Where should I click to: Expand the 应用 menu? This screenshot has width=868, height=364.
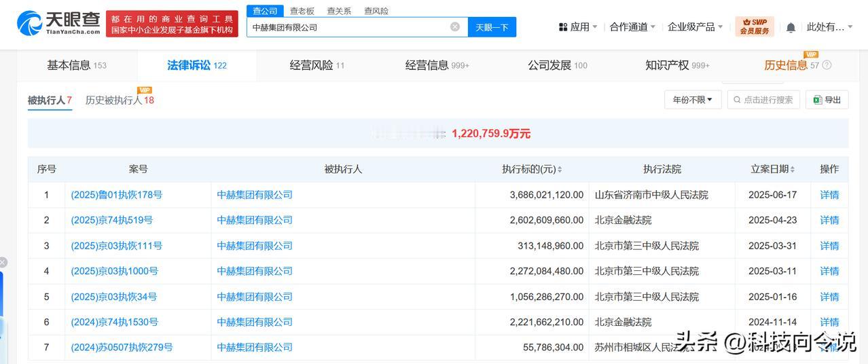(x=578, y=27)
